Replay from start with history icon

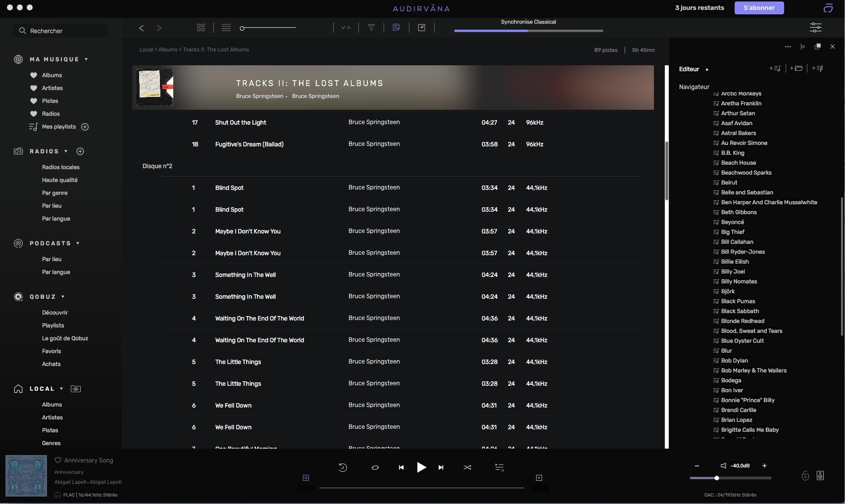coord(343,467)
